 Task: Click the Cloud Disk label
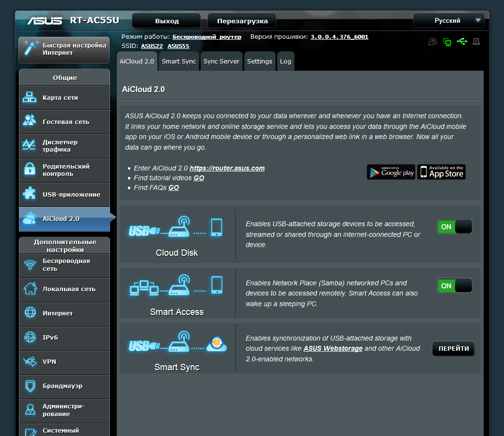(177, 253)
